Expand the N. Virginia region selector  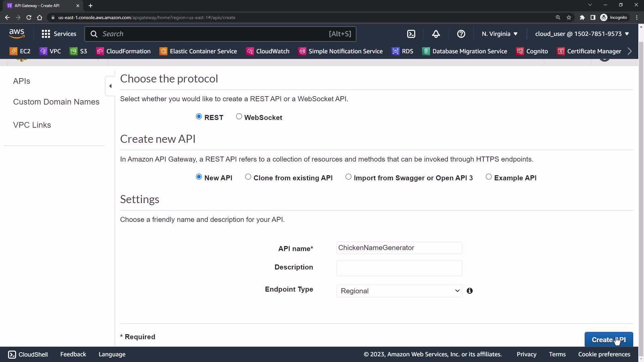click(x=499, y=34)
